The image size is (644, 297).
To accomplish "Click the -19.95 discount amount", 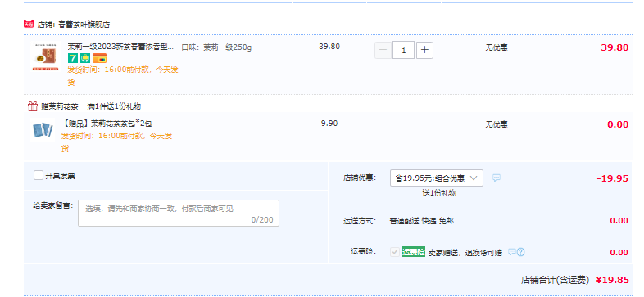I will [612, 178].
